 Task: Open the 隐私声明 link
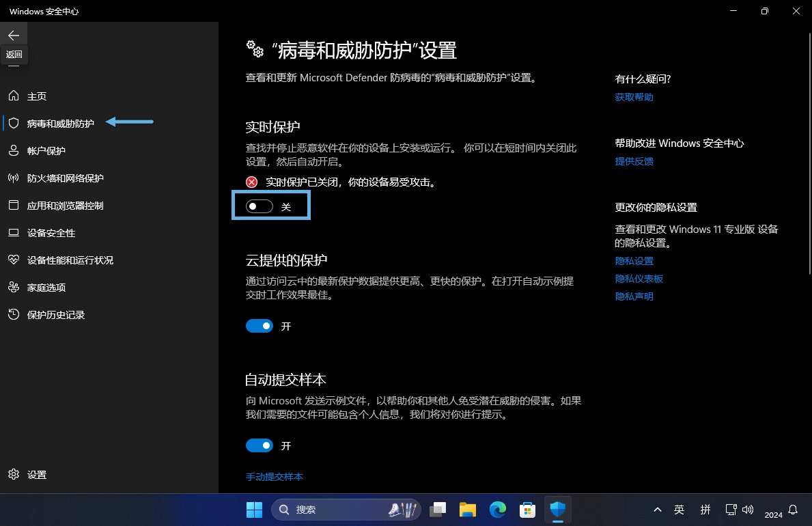[634, 296]
